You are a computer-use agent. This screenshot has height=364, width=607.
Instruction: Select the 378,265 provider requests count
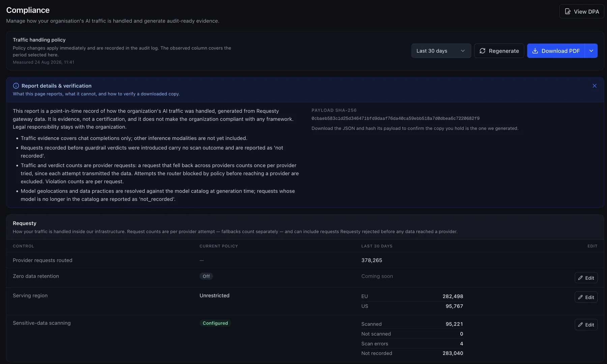[x=372, y=261]
